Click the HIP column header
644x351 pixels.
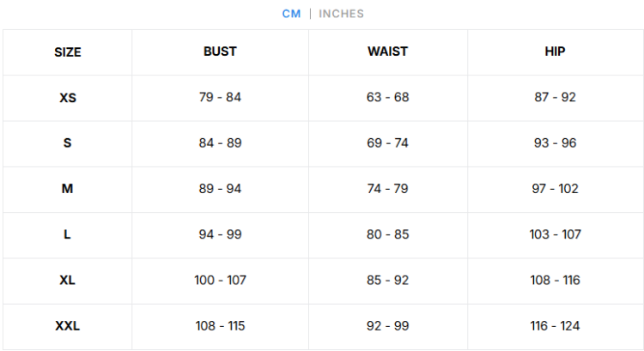click(555, 51)
